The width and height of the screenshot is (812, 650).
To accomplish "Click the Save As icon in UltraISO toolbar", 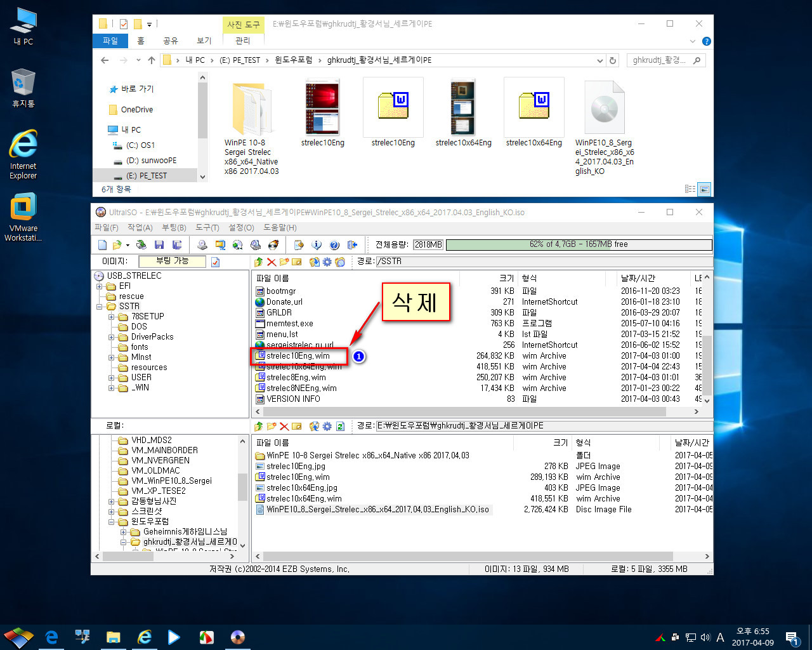I will (x=177, y=244).
